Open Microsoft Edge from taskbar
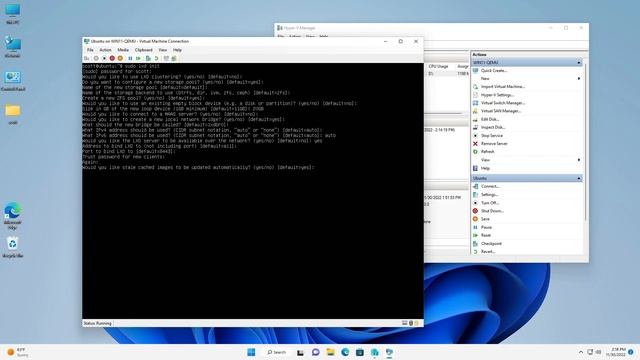Image resolution: width=640 pixels, height=360 pixels. click(345, 352)
